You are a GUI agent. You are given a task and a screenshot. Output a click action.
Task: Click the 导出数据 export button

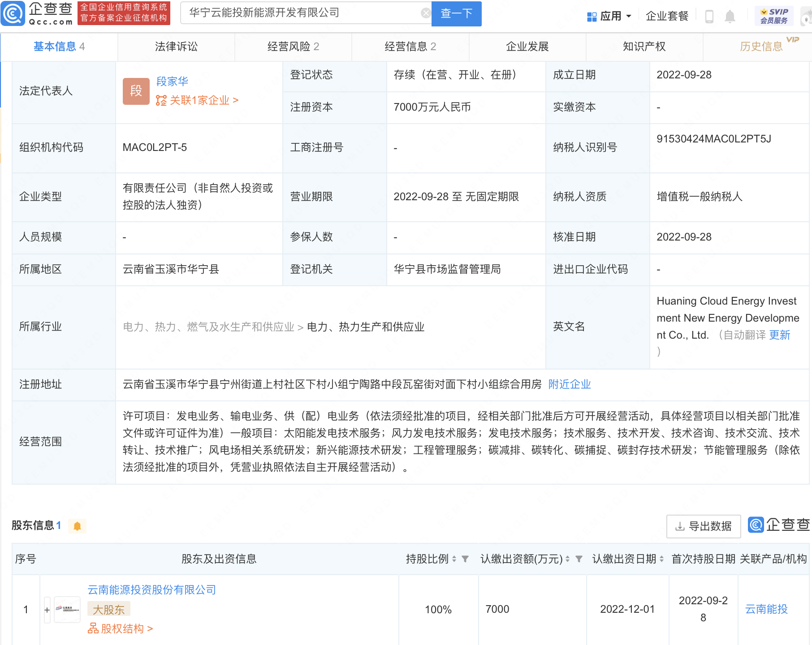click(x=703, y=526)
